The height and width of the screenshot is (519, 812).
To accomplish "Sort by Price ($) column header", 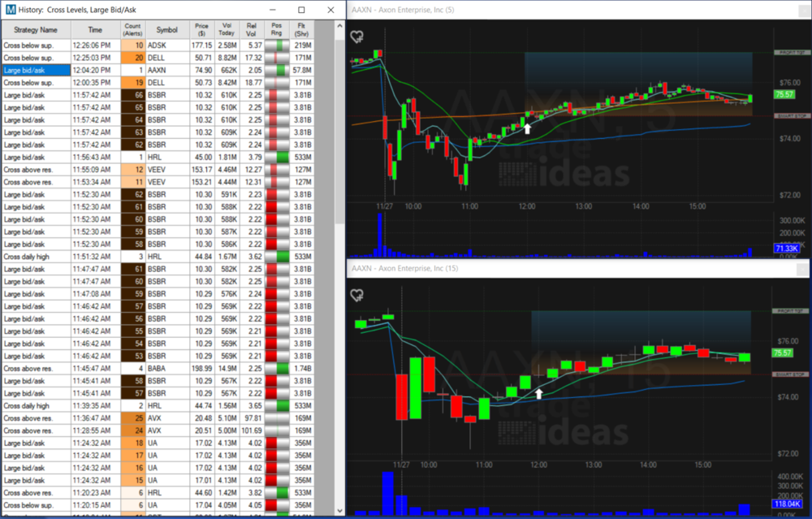I will [201, 30].
